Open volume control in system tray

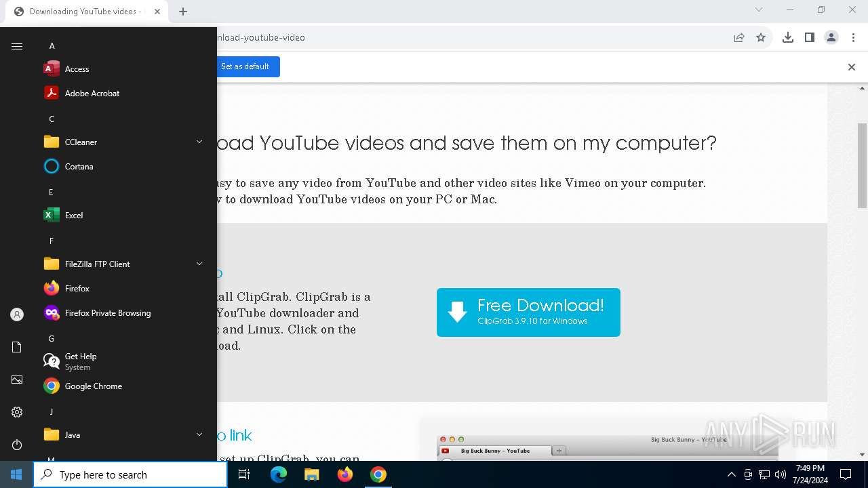(781, 474)
